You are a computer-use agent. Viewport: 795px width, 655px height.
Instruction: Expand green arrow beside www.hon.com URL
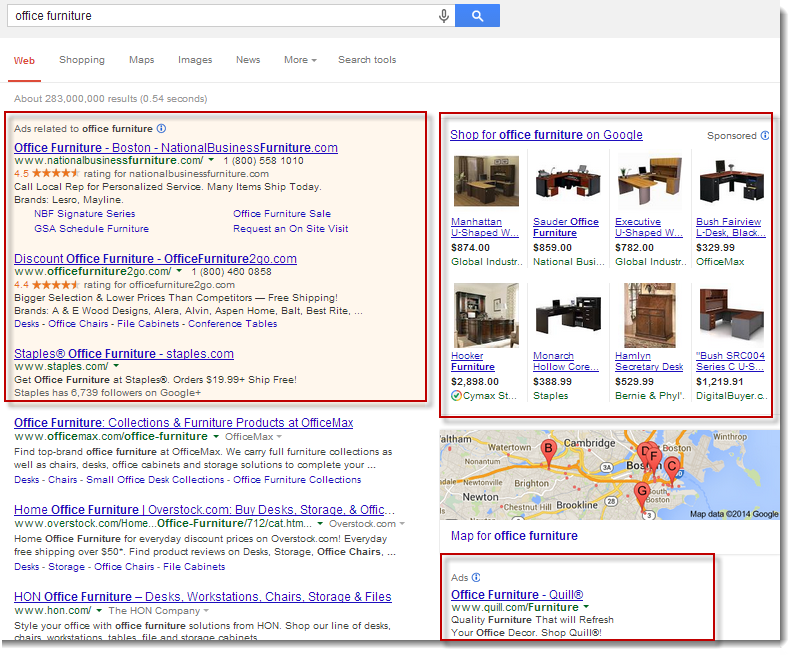99,610
